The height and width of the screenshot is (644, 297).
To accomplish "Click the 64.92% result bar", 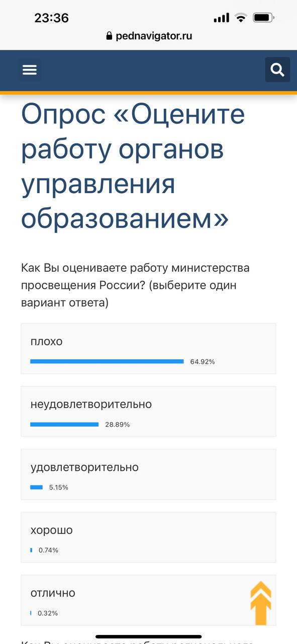I will pyautogui.click(x=107, y=361).
